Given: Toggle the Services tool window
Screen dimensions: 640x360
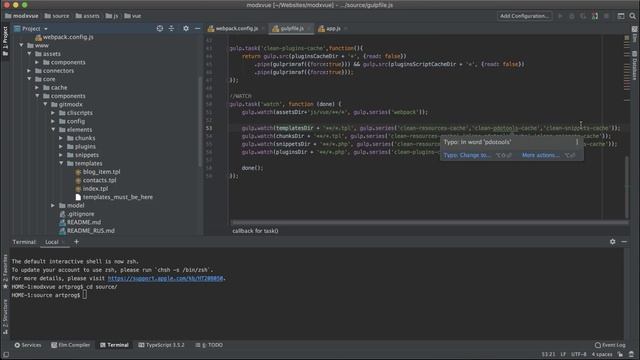Looking at the screenshot, I should click(28, 345).
